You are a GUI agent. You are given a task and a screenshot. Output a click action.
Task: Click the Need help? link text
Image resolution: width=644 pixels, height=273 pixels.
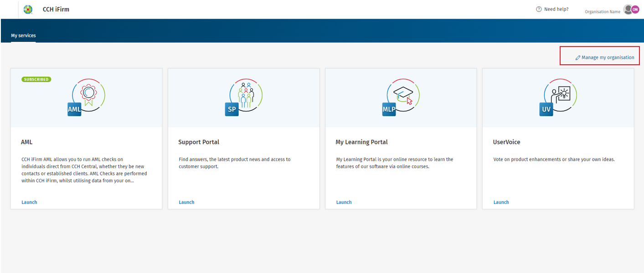tap(556, 9)
